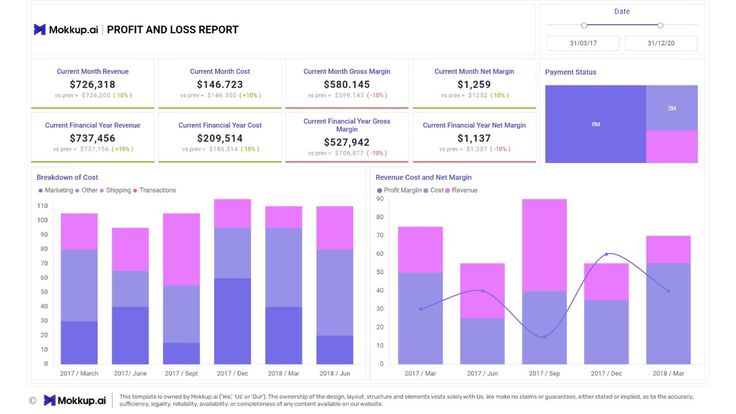Click the Payment Status title
Screen dimensions: 736x414
point(570,72)
